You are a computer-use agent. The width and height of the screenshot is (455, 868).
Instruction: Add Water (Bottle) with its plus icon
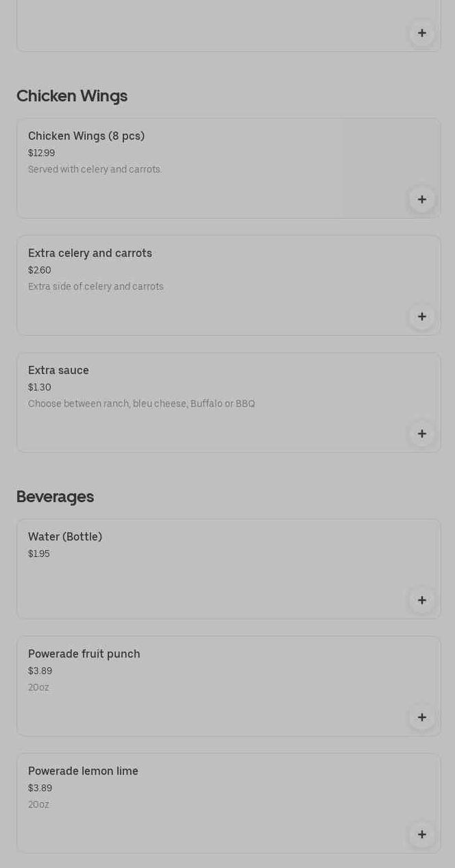tap(422, 600)
